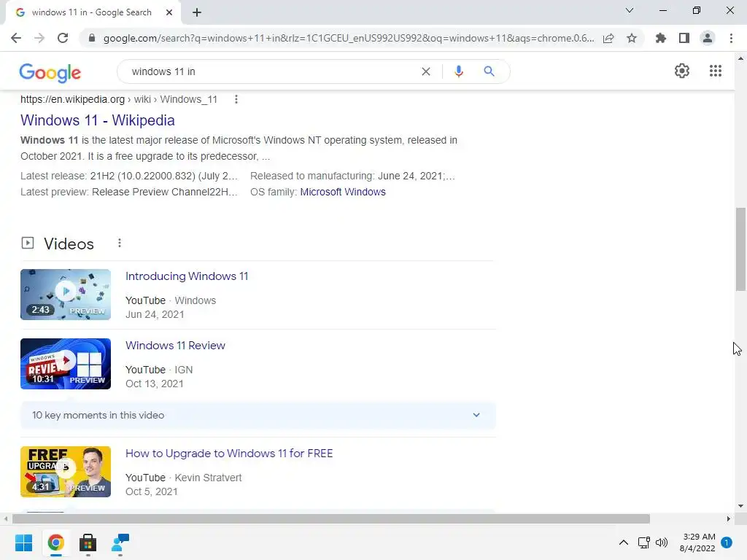Reload the Google search page
Image resolution: width=747 pixels, height=560 pixels.
tap(63, 38)
